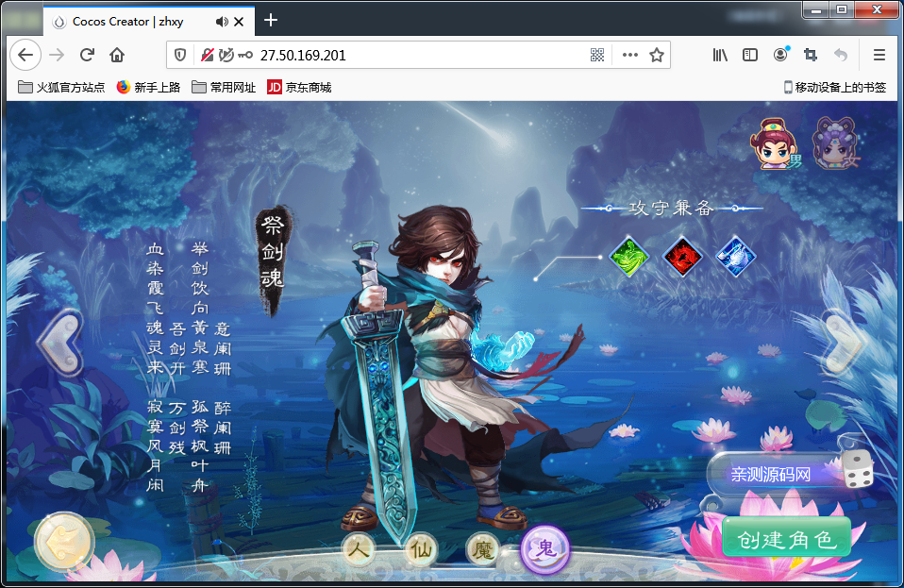Image resolution: width=904 pixels, height=588 pixels.
Task: Go back to the previous page
Action: click(x=25, y=56)
